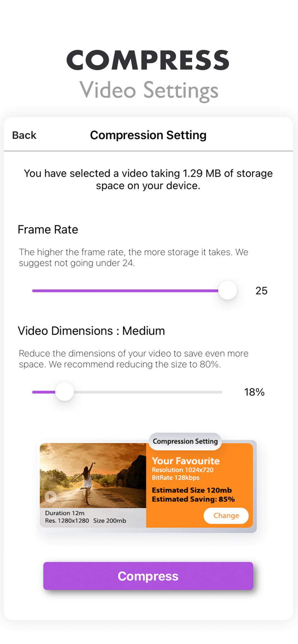The width and height of the screenshot is (298, 644).
Task: Click the gray Video Dimensions slider track
Action: [x=148, y=392]
